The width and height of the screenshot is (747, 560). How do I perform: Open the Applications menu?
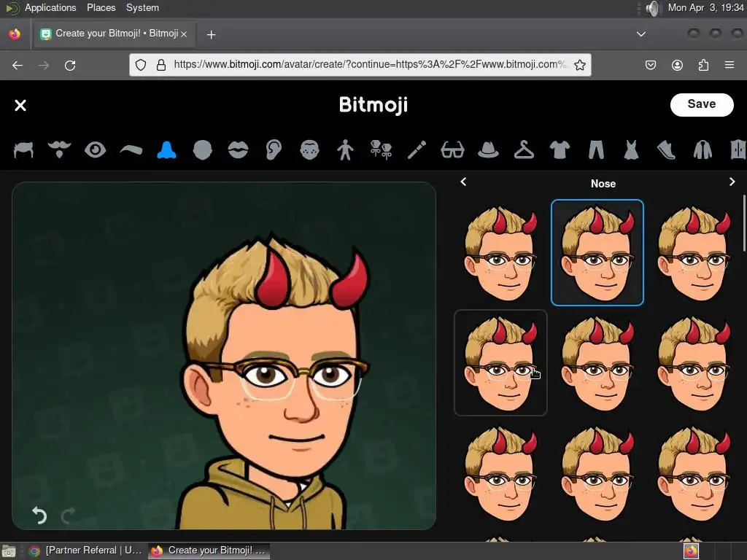click(x=50, y=7)
